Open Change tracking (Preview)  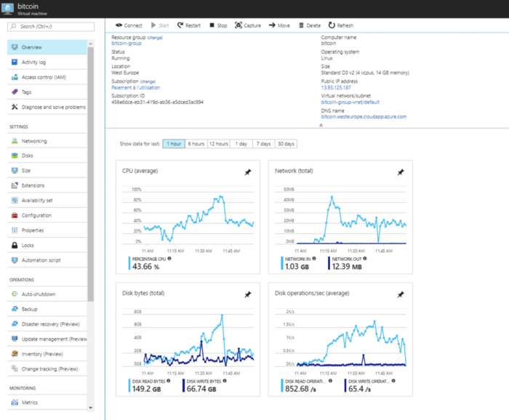click(47, 368)
